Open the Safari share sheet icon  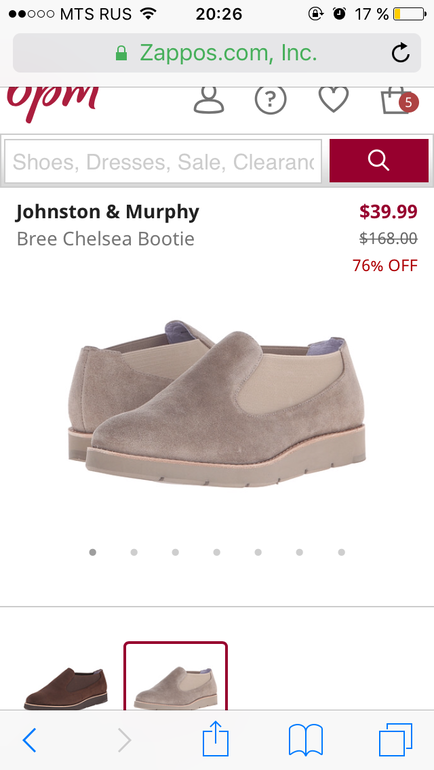[216, 738]
